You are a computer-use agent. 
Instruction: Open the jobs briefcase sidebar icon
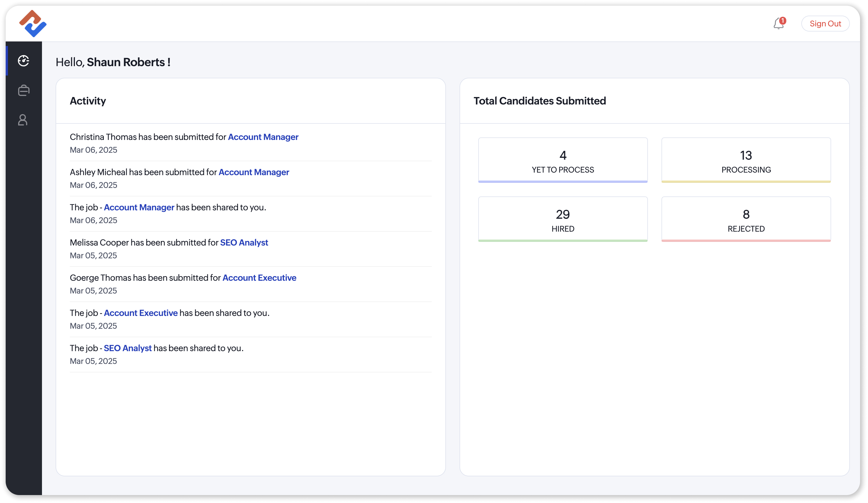(x=24, y=90)
